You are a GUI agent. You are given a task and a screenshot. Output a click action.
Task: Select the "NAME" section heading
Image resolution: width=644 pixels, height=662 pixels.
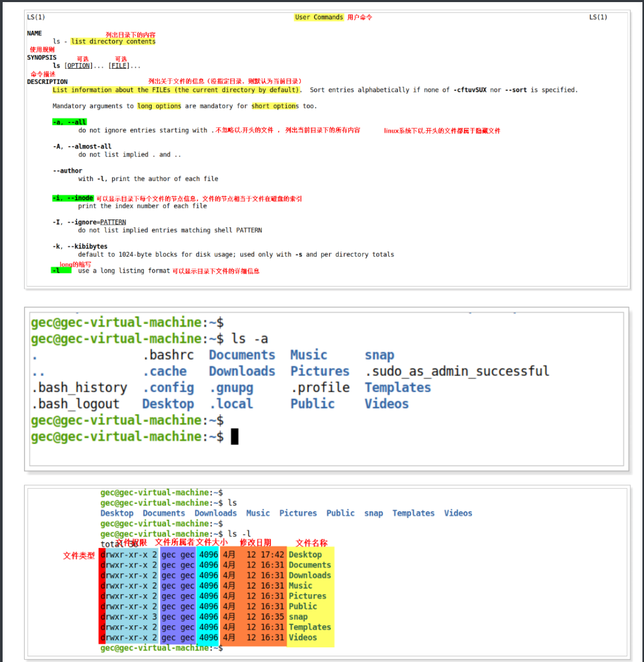pyautogui.click(x=35, y=33)
